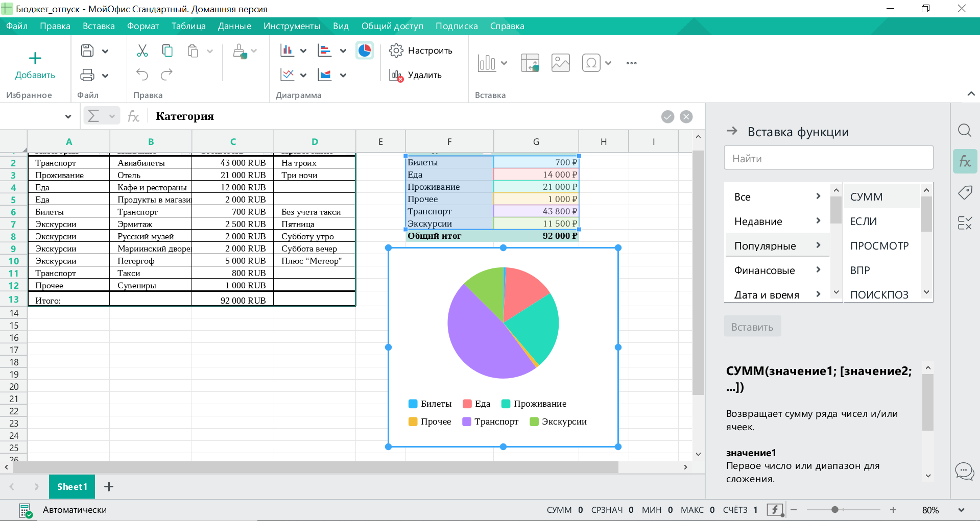The width and height of the screenshot is (980, 521).
Task: Click the insert image icon
Action: 560,63
